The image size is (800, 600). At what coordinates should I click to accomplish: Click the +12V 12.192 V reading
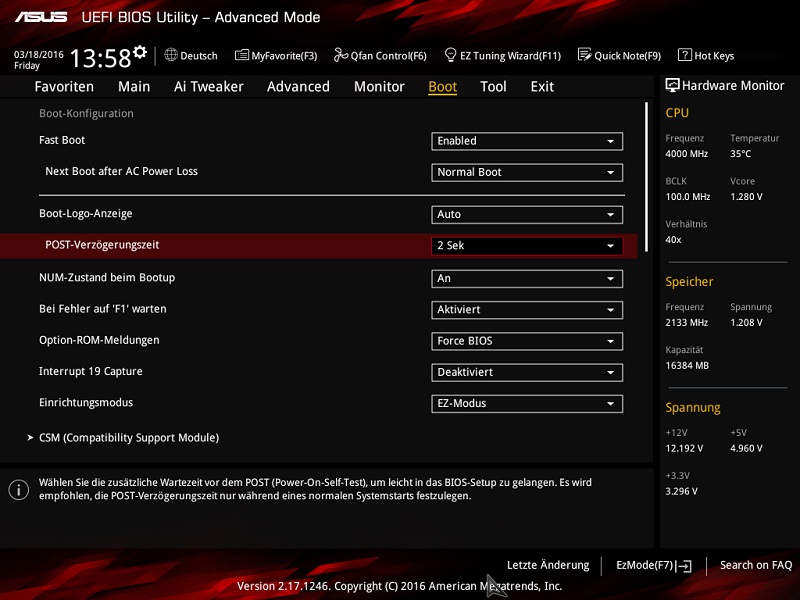(x=684, y=448)
